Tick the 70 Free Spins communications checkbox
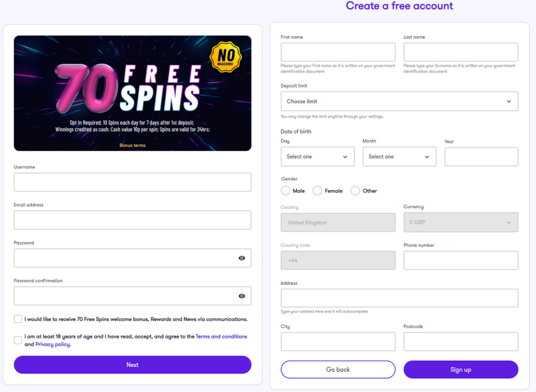 [18, 319]
